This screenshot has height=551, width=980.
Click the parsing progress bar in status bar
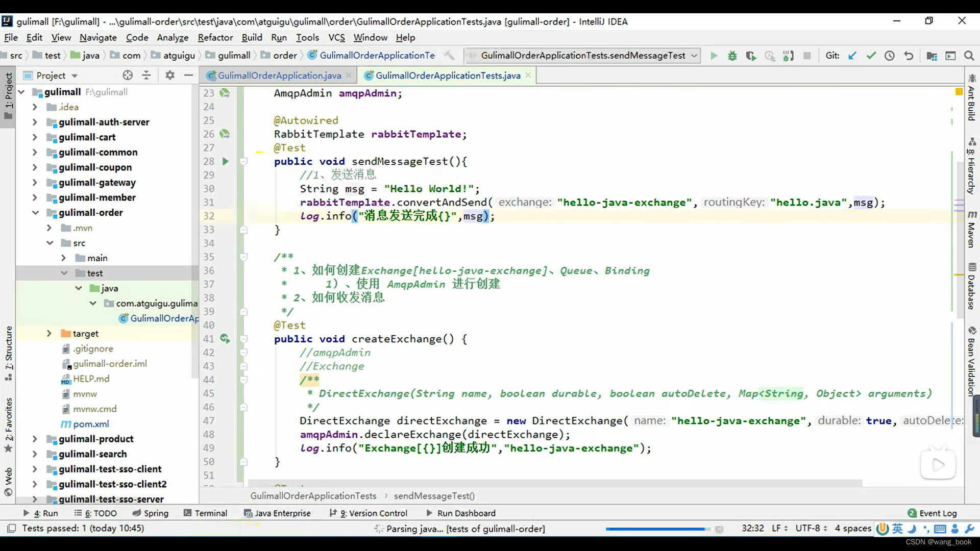657,529
